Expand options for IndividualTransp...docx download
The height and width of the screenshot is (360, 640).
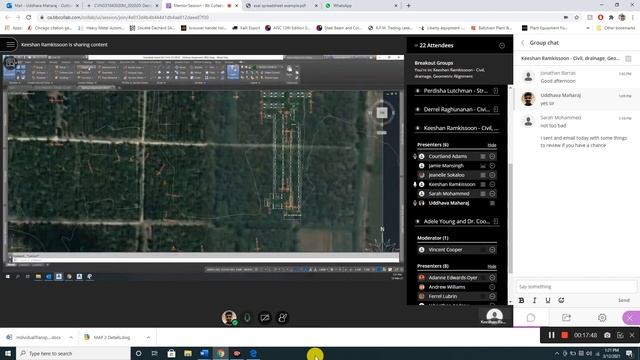coord(71,338)
